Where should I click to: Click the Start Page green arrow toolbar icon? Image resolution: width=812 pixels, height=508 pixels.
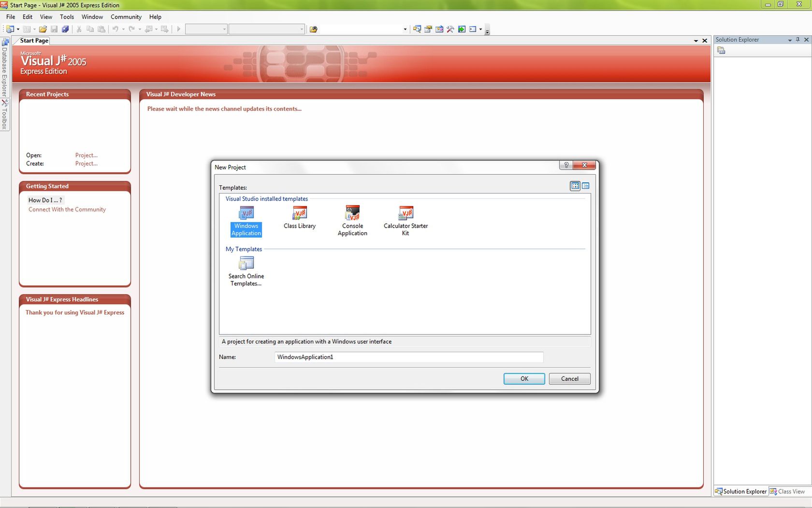[462, 29]
